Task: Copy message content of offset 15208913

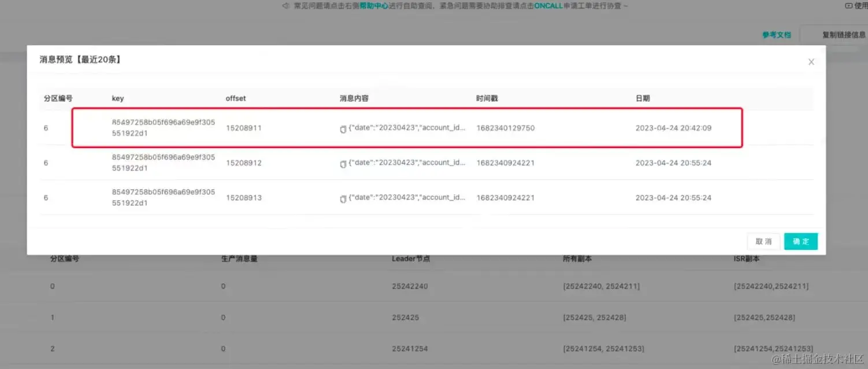Action: tap(343, 199)
